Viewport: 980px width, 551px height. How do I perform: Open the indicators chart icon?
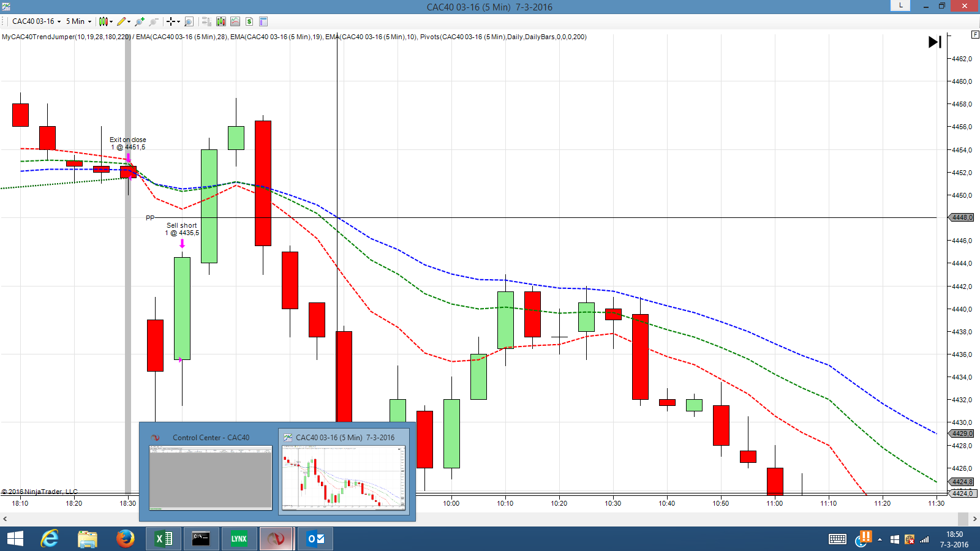pos(235,21)
